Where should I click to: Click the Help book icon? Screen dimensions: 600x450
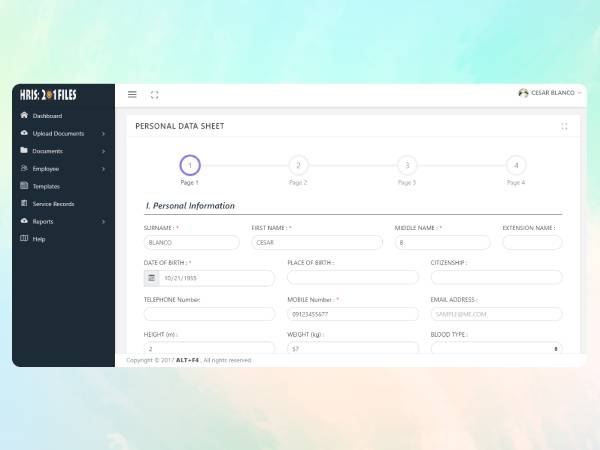(24, 238)
